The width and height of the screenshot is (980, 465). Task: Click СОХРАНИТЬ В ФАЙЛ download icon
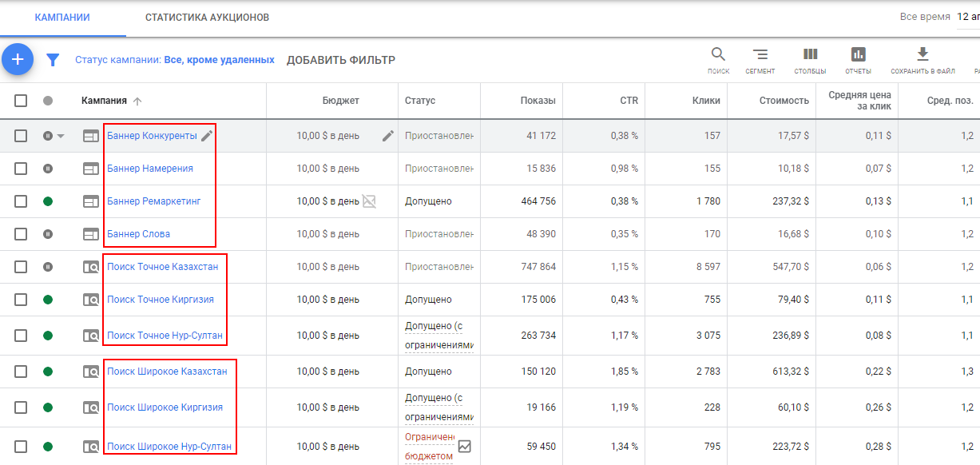click(x=922, y=54)
